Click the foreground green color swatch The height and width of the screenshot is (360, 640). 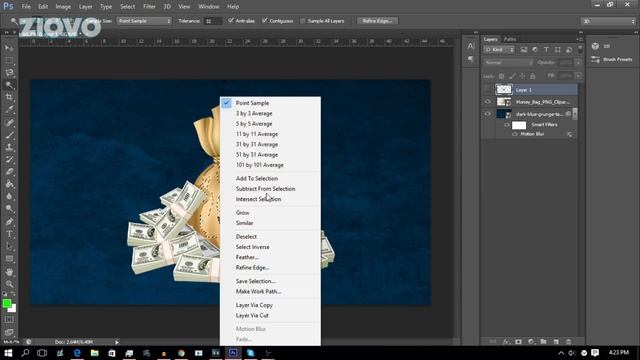click(7, 303)
